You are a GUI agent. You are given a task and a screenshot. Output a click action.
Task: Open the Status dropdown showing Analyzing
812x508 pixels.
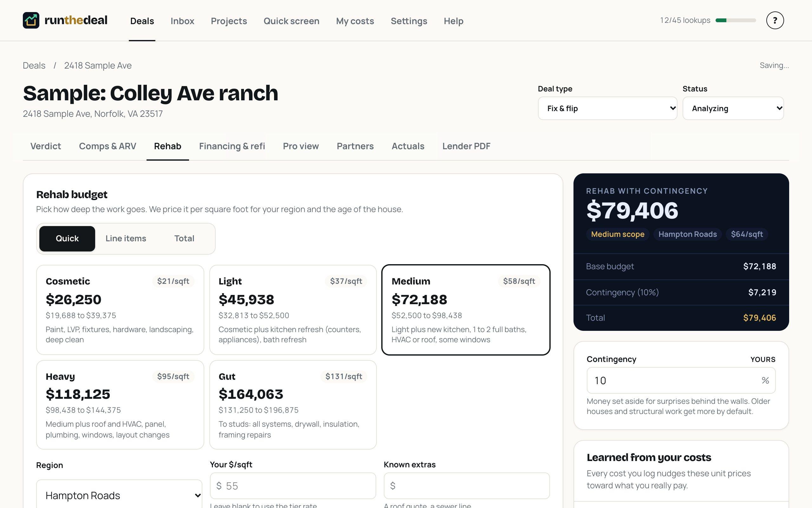pyautogui.click(x=733, y=108)
